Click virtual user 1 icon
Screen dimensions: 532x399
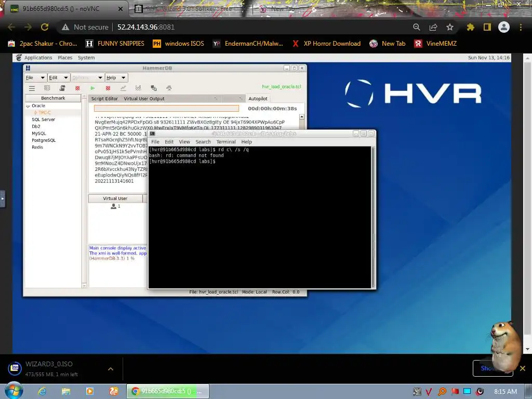tap(113, 206)
